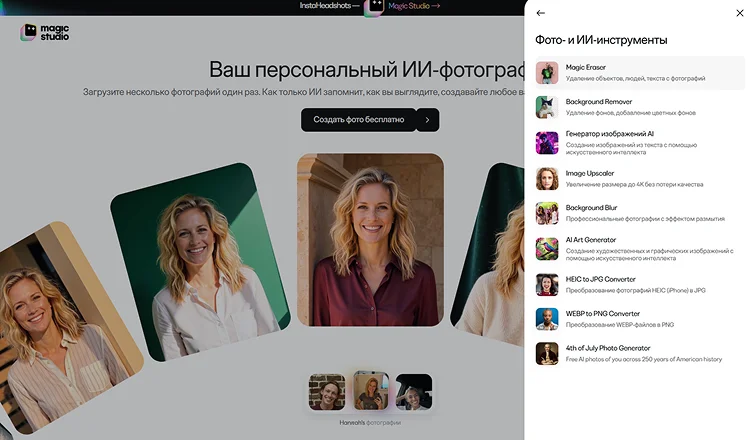Click the Background Remover cat icon
This screenshot has height=440, width=750.
(547, 107)
